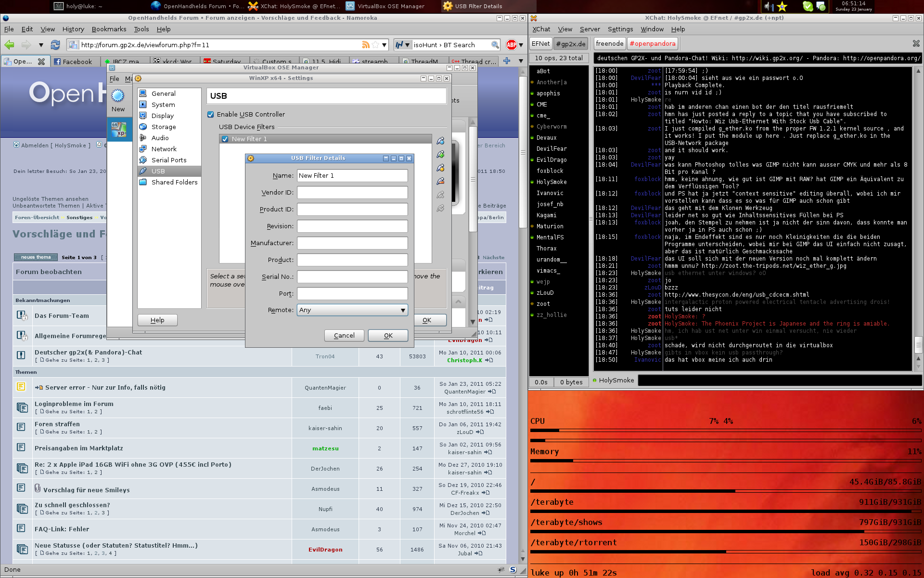Viewport: 924px width, 578px height.
Task: Open new browser tab with plus icon
Action: [506, 61]
